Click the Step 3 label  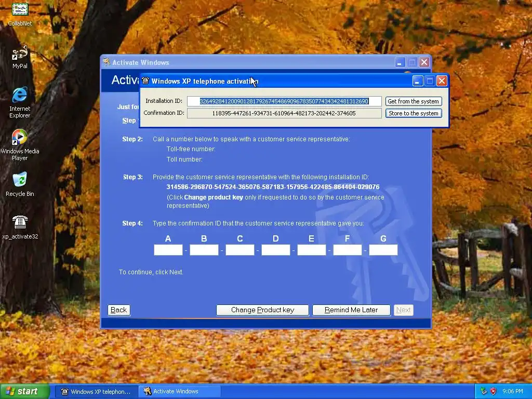pos(132,177)
